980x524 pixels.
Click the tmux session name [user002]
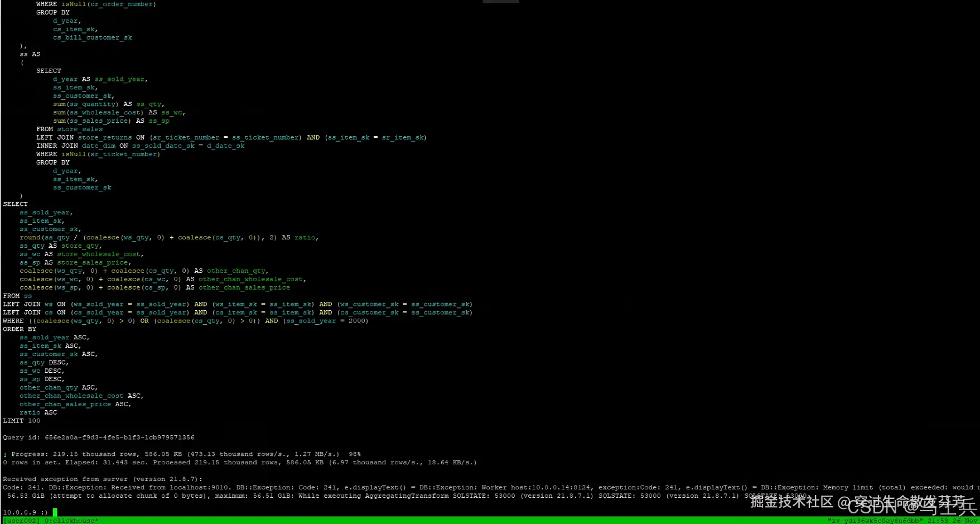(x=22, y=521)
